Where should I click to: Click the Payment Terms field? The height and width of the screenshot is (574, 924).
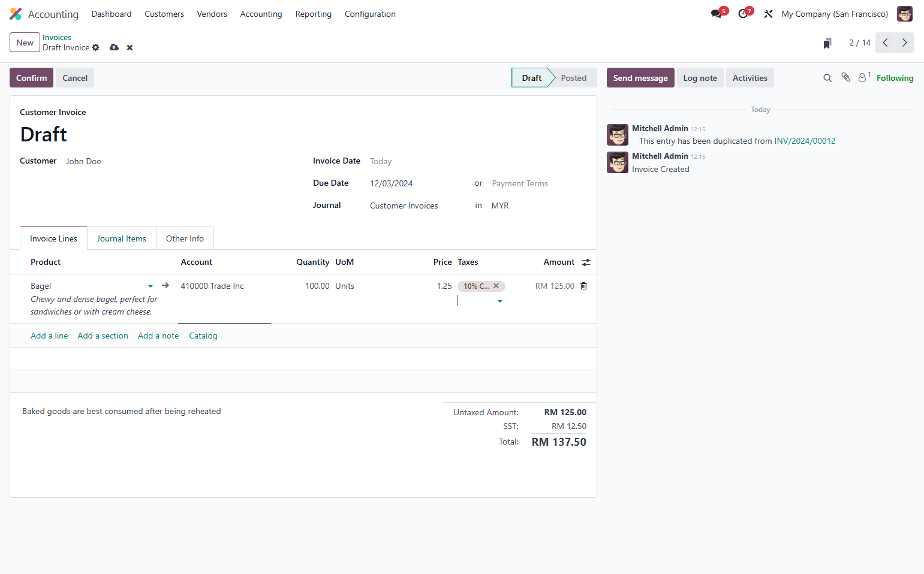click(x=538, y=183)
